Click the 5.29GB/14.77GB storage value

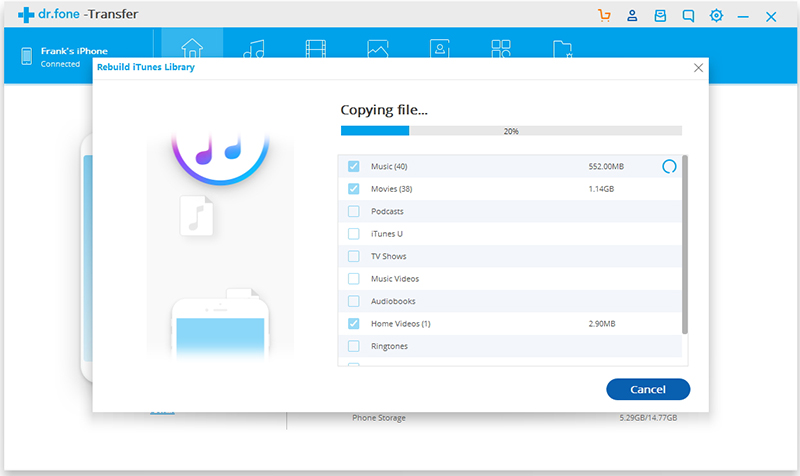coord(648,418)
